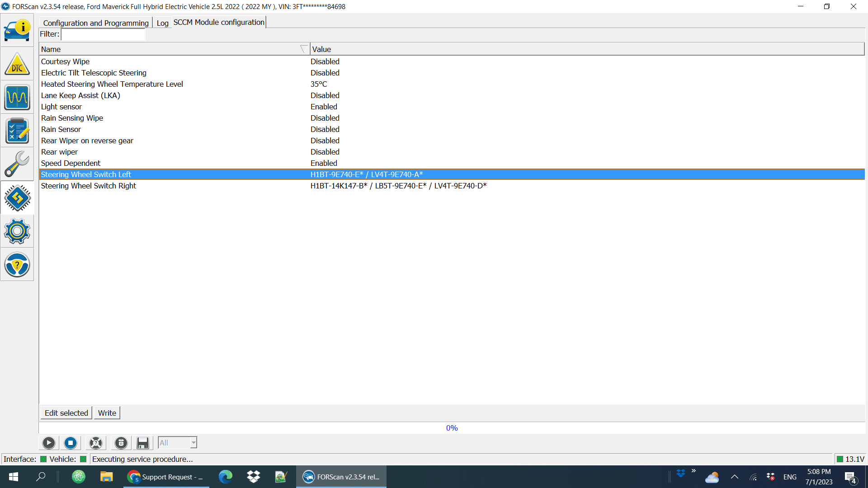This screenshot has height=488, width=868.
Task: Open the clock showing 5:08 PM
Action: click(819, 477)
